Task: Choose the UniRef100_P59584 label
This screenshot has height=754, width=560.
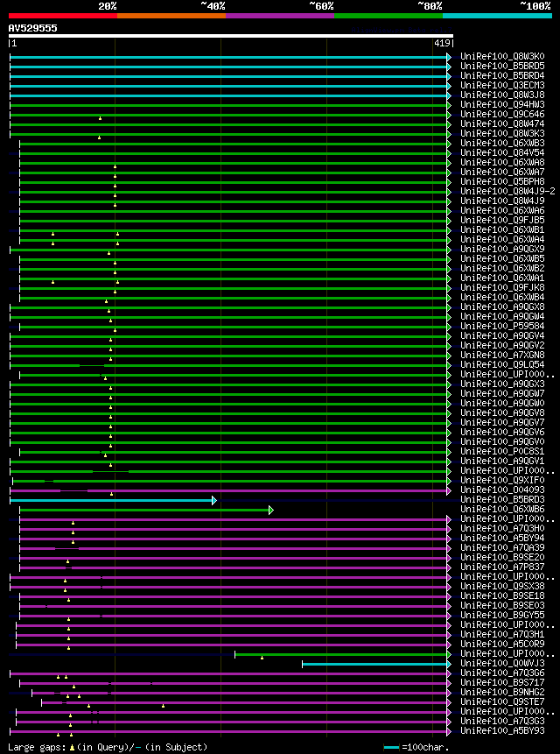Action: click(x=502, y=326)
